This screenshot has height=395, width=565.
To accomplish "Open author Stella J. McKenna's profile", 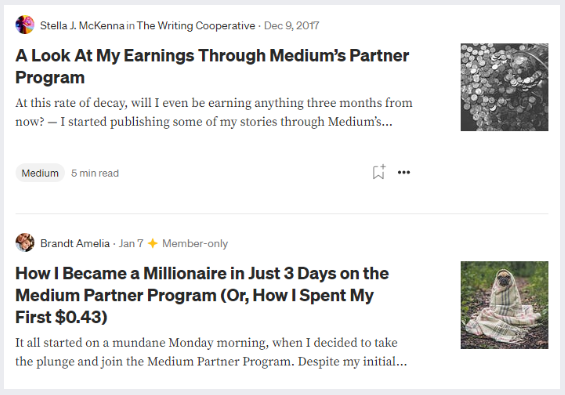I will click(x=82, y=26).
